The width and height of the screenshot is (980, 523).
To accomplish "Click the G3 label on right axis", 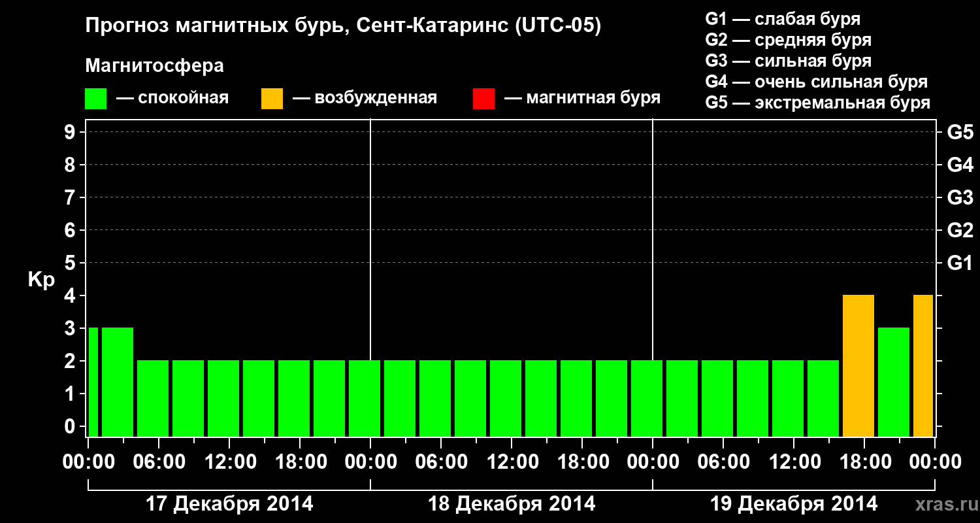I will pos(960,197).
